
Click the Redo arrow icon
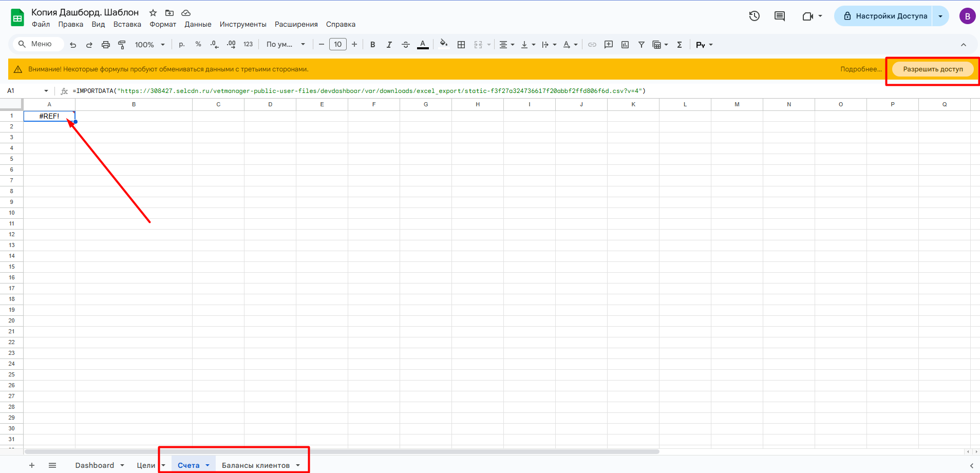coord(89,45)
